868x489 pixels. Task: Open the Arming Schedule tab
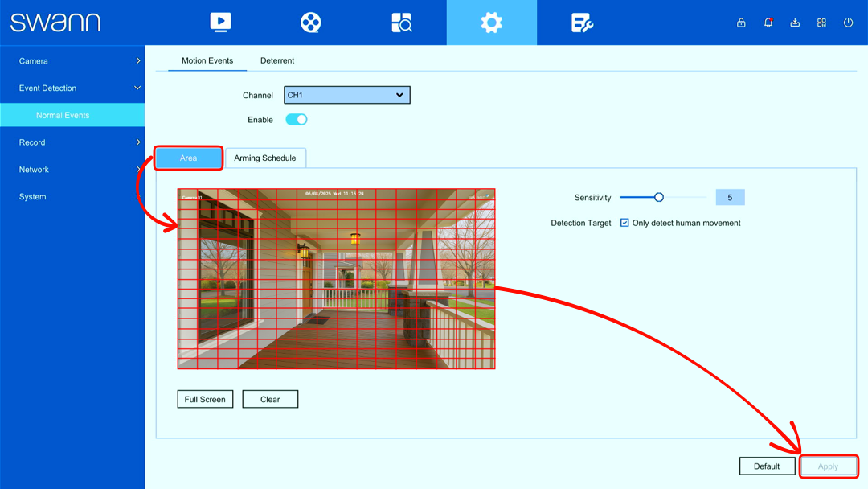(265, 158)
